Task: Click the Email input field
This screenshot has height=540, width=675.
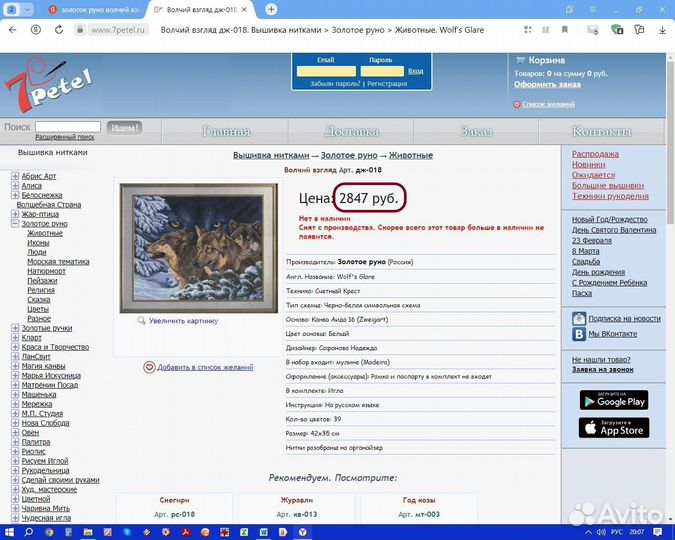Action: 326,71
